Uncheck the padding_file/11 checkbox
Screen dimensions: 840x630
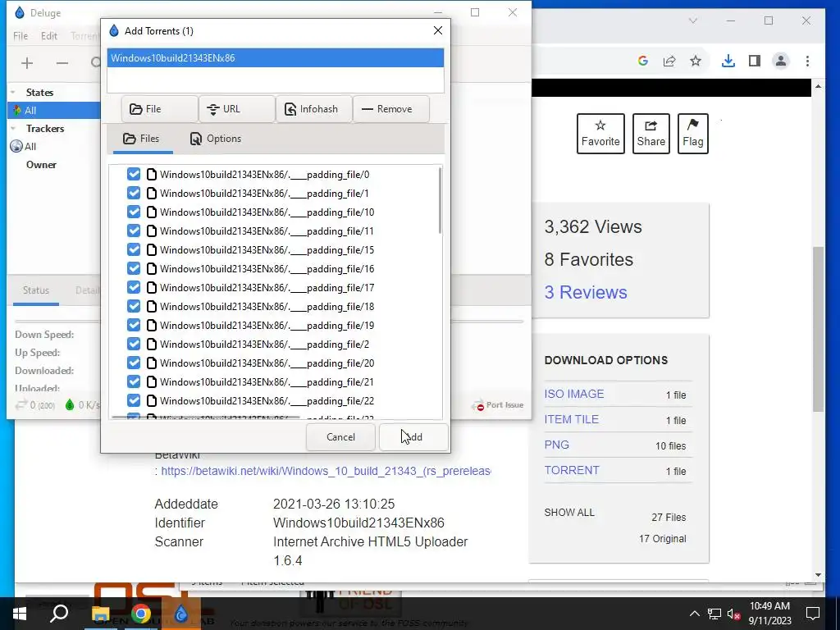[x=134, y=231]
